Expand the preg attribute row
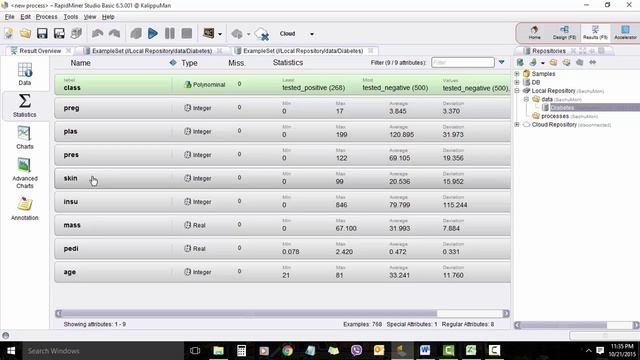 (x=282, y=108)
